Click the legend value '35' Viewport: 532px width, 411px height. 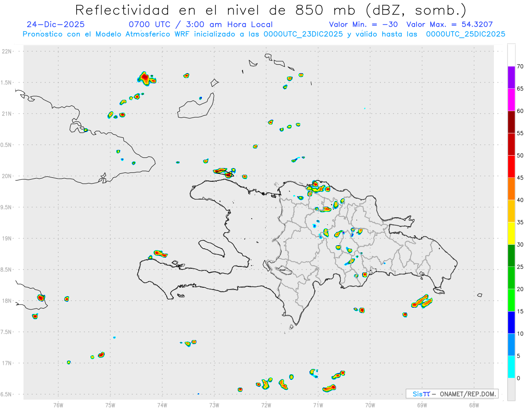tap(520, 222)
